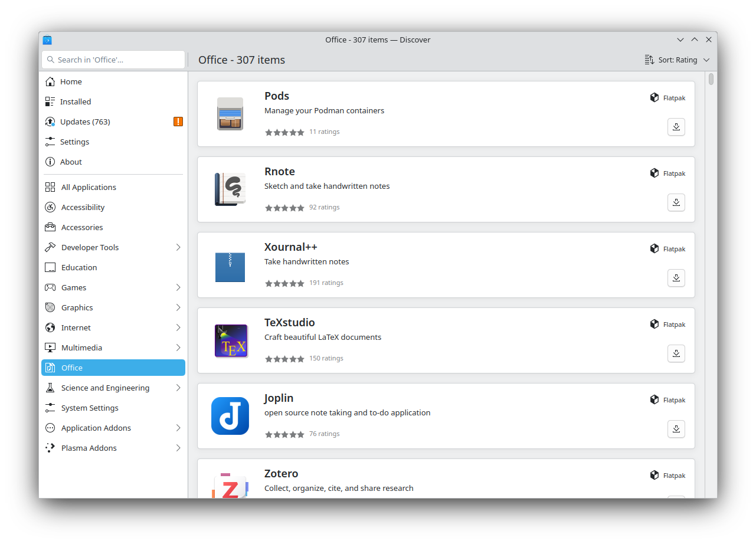Click 'Office - 307 items' page heading
Image resolution: width=756 pixels, height=544 pixels.
[x=241, y=60]
